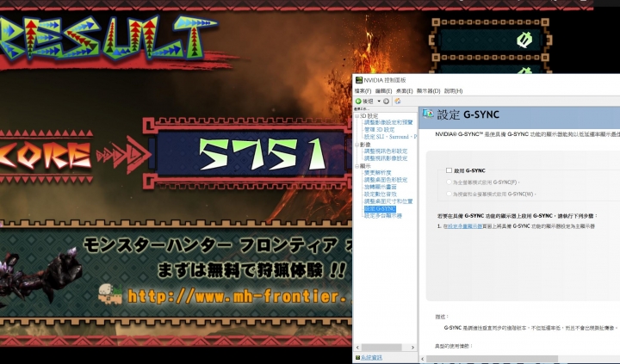
Task: Open the 編輯(E) menu
Action: 383,91
